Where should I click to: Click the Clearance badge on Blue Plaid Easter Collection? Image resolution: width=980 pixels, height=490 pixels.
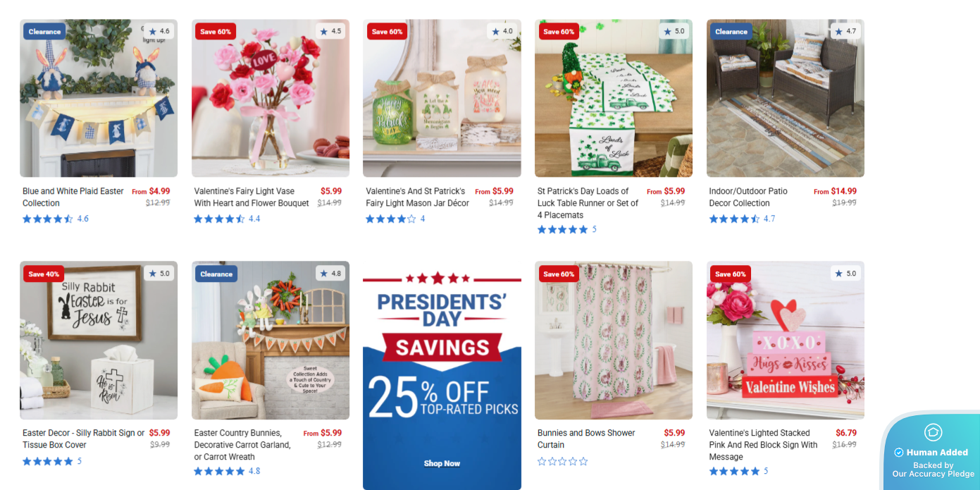(44, 31)
